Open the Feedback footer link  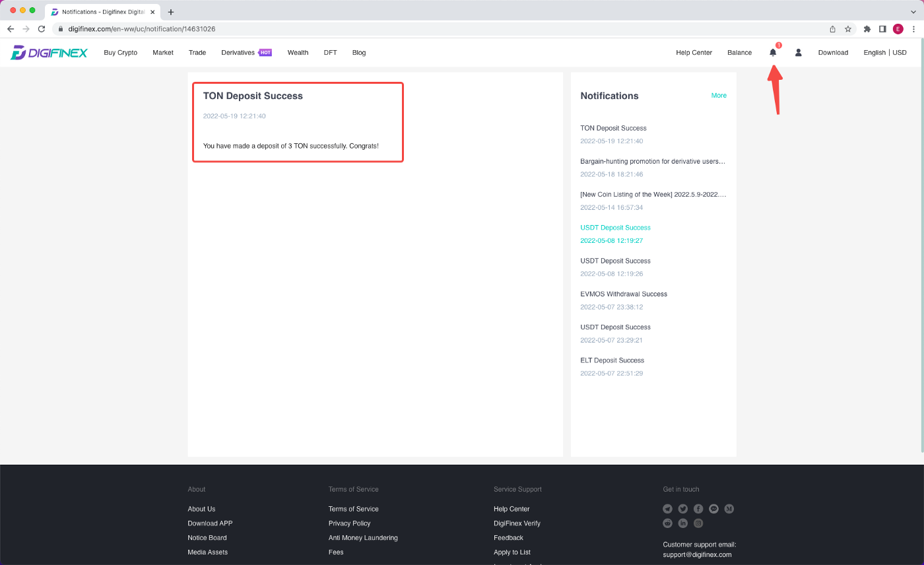508,538
